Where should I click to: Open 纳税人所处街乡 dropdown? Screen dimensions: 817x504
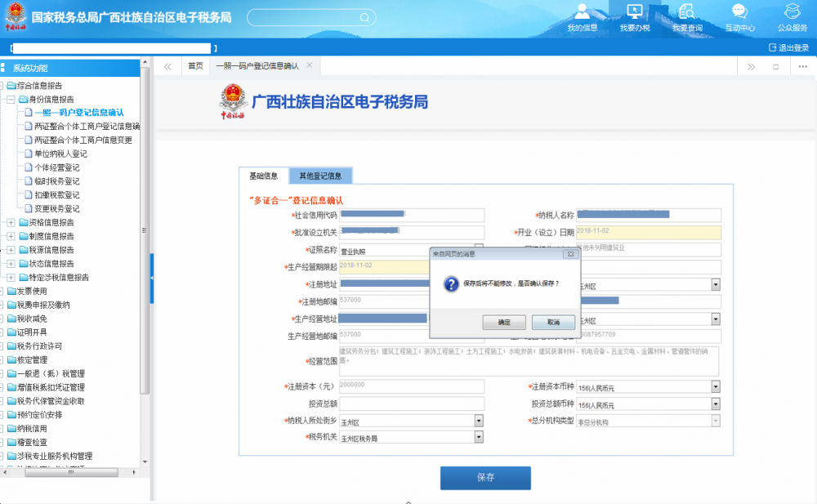pyautogui.click(x=478, y=421)
